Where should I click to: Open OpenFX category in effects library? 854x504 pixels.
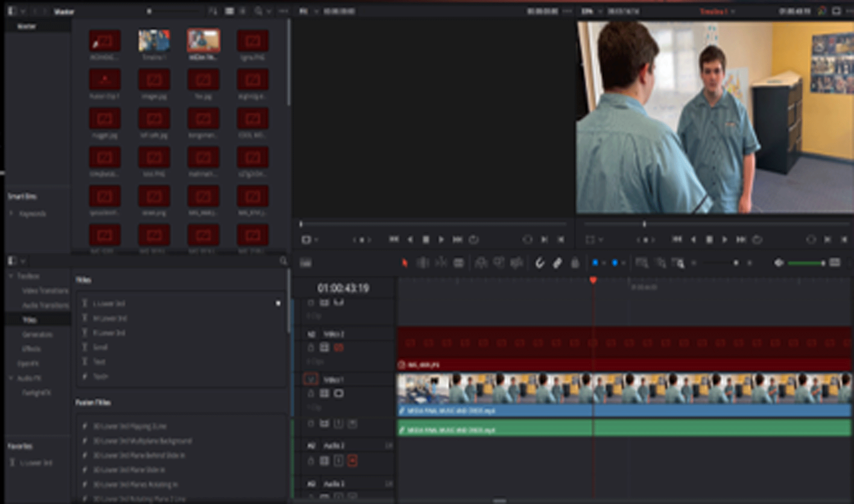click(x=28, y=364)
